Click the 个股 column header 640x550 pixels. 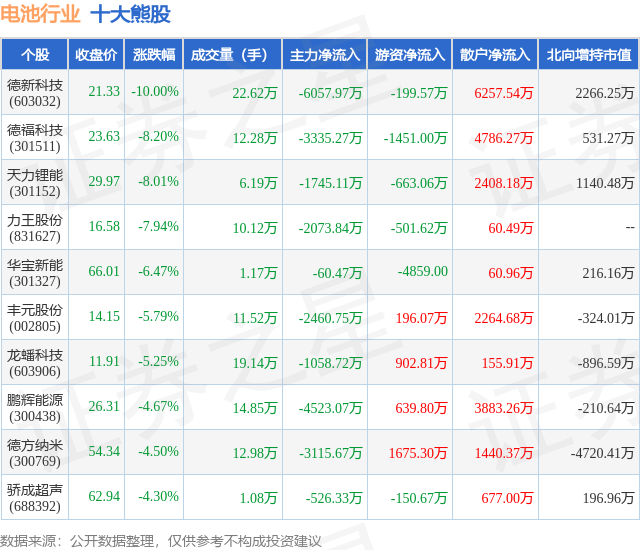pos(35,55)
